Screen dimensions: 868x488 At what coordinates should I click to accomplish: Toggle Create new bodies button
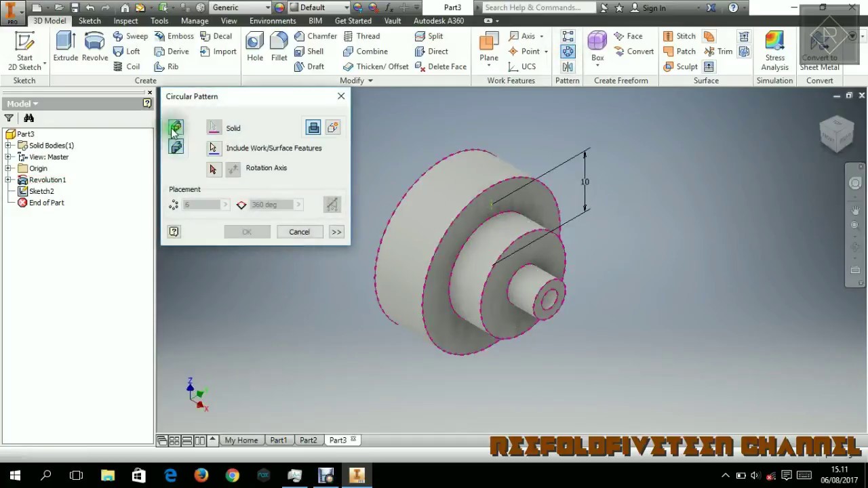point(332,127)
